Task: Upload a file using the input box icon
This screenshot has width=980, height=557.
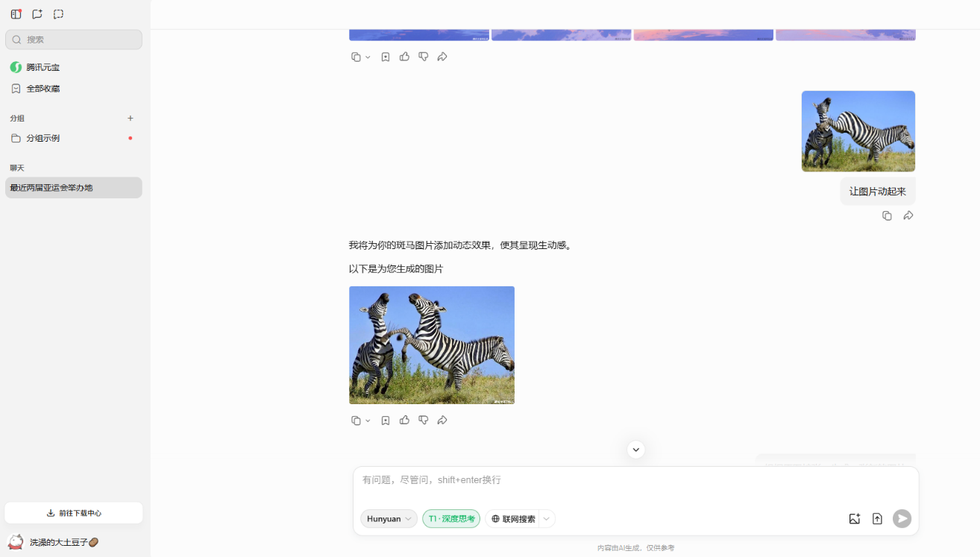Action: (877, 519)
